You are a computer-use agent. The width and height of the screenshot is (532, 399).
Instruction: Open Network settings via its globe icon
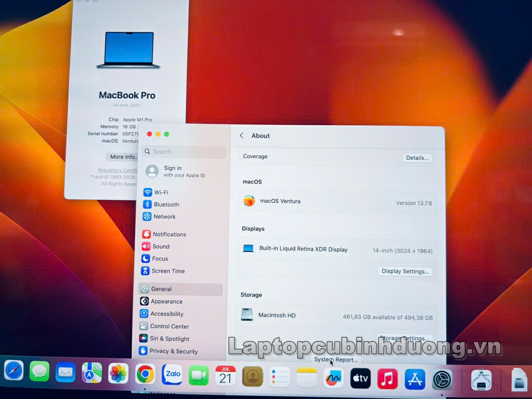pyautogui.click(x=147, y=217)
